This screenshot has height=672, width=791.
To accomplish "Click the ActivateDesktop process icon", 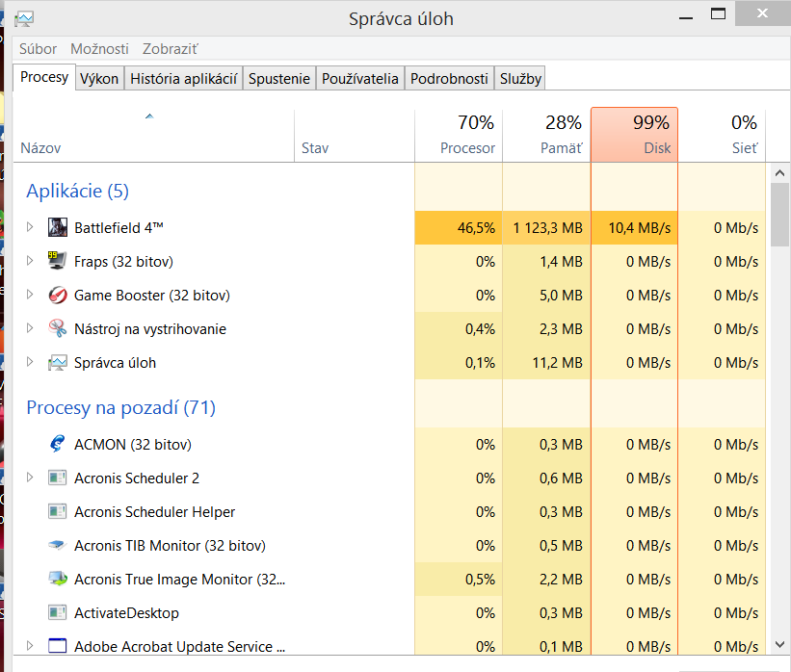I will click(x=58, y=612).
